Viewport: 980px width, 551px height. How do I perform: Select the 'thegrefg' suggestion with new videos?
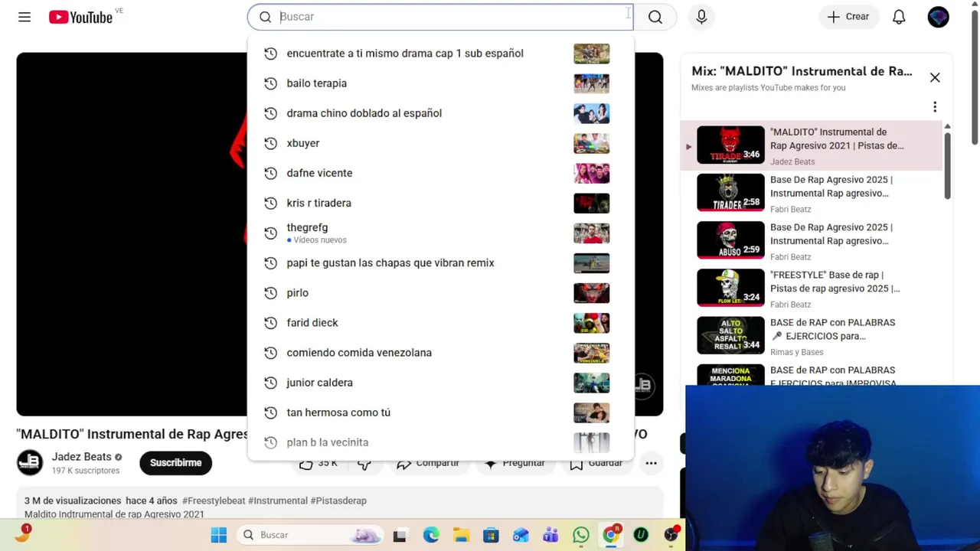tap(440, 233)
